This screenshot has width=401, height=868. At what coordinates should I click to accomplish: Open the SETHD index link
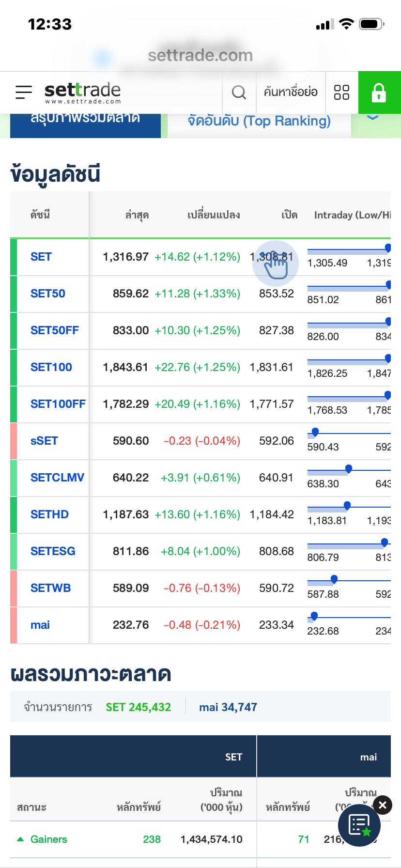(49, 514)
